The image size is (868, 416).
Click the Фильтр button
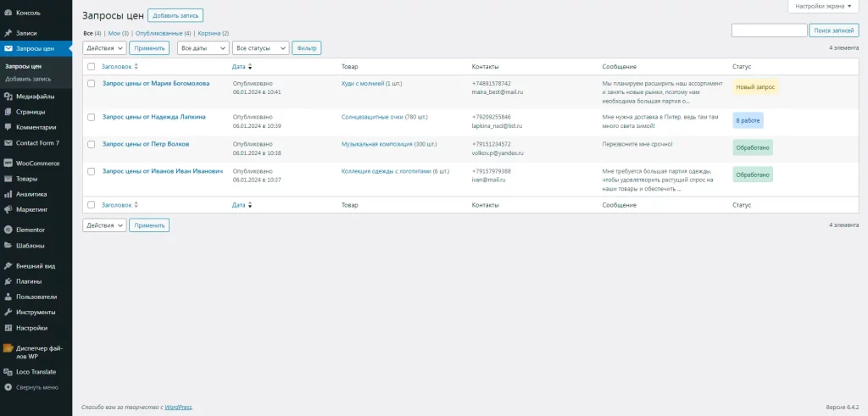click(307, 48)
